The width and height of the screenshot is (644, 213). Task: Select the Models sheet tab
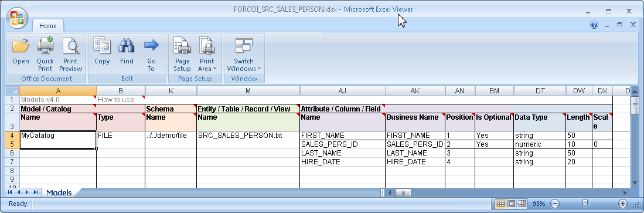coord(59,192)
